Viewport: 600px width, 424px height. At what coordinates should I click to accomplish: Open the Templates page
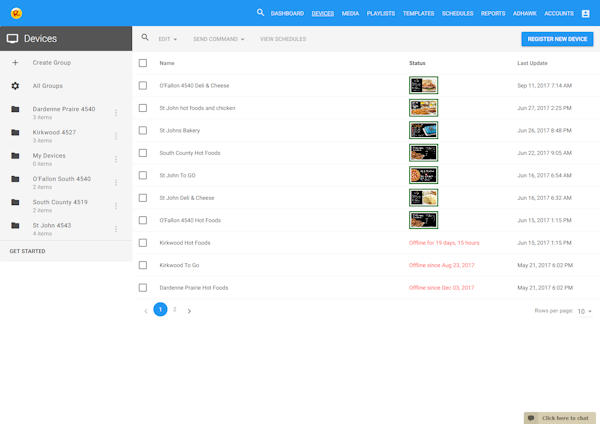tap(418, 13)
